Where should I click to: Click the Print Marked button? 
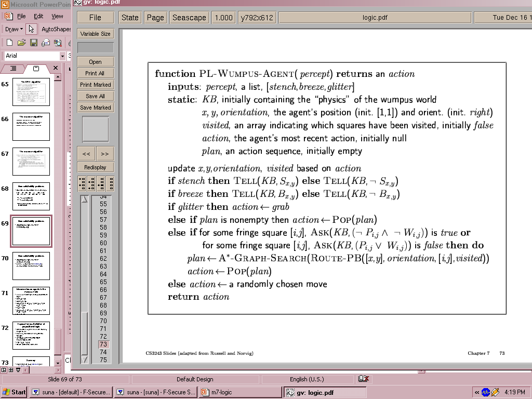(95, 85)
